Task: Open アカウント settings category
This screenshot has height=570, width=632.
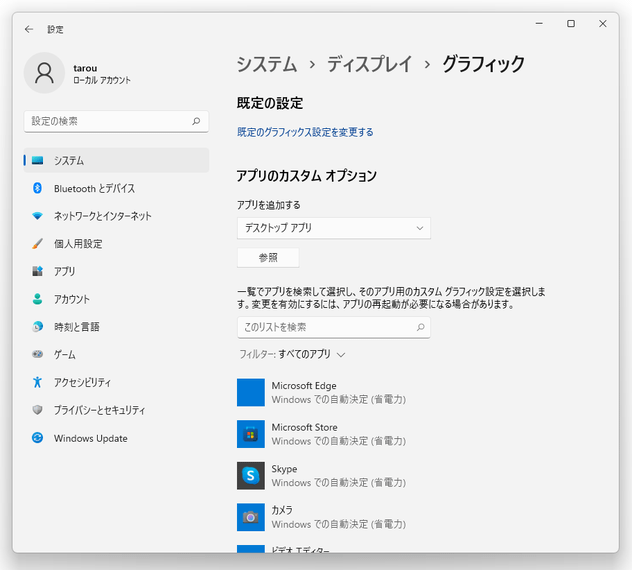Action: pyautogui.click(x=116, y=299)
